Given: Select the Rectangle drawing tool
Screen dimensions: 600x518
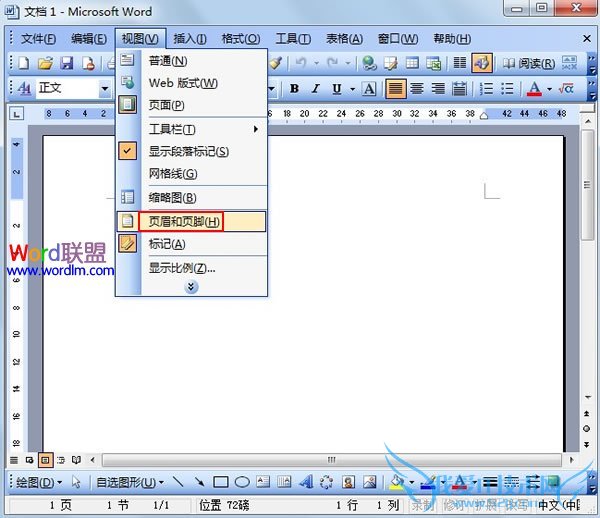Looking at the screenshot, I should pyautogui.click(x=221, y=482).
